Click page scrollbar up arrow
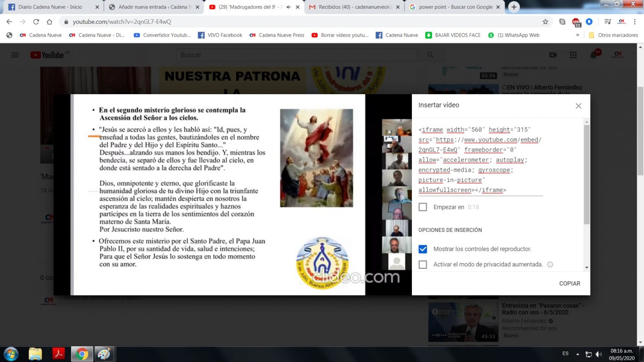644x362 pixels. coord(640,47)
